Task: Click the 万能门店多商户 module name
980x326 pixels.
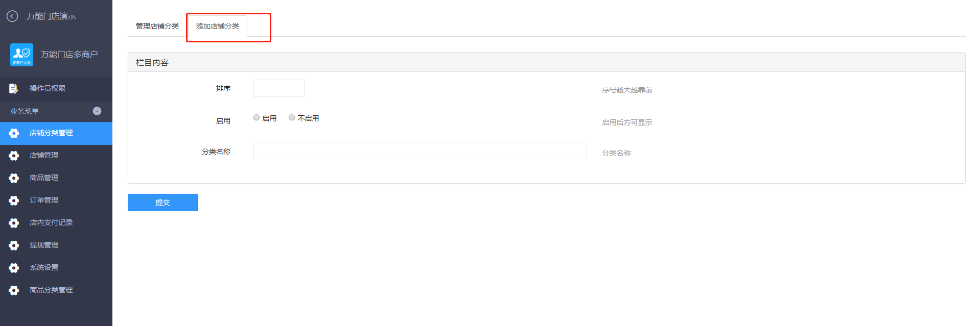Action: (69, 55)
